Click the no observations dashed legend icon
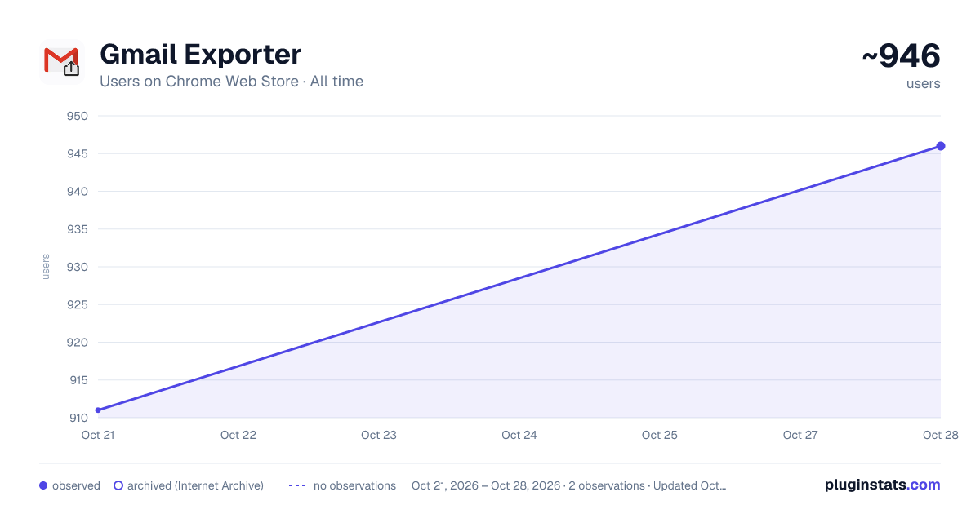 [x=297, y=485]
